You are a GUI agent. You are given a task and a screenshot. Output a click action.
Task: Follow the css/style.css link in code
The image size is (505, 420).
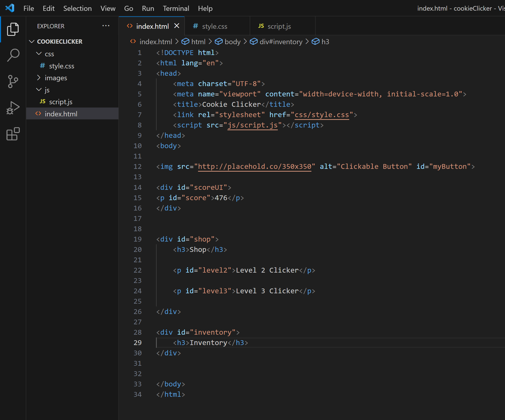point(322,115)
